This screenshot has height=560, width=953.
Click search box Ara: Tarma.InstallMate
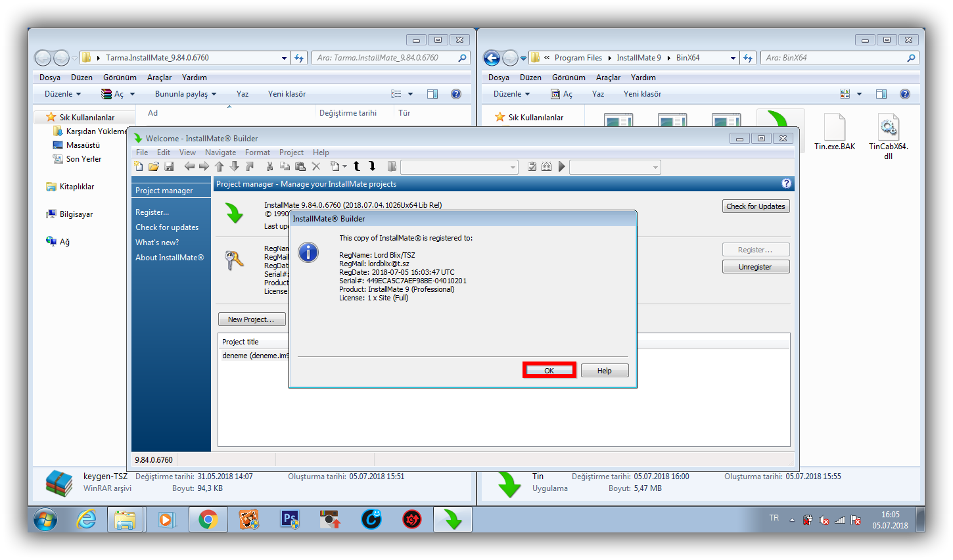(391, 58)
